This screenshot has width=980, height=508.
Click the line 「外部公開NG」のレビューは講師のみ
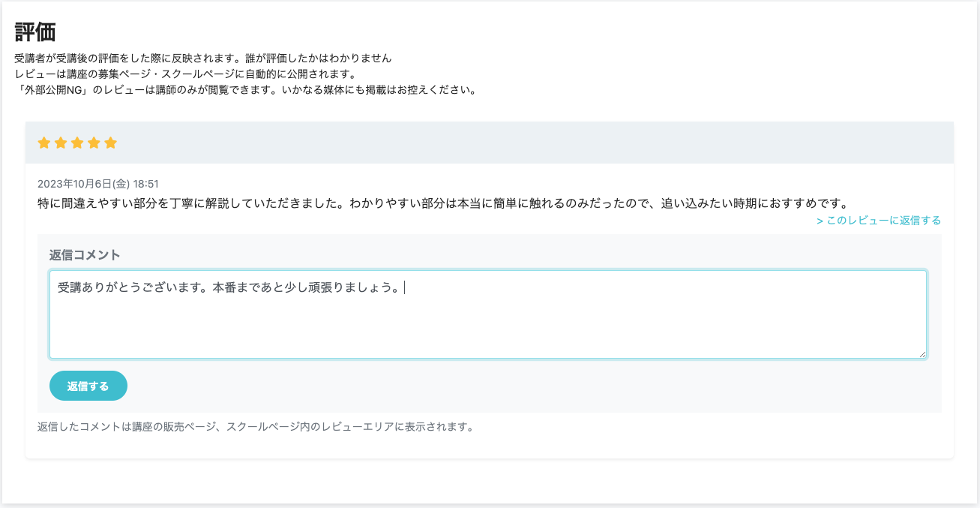245,91
